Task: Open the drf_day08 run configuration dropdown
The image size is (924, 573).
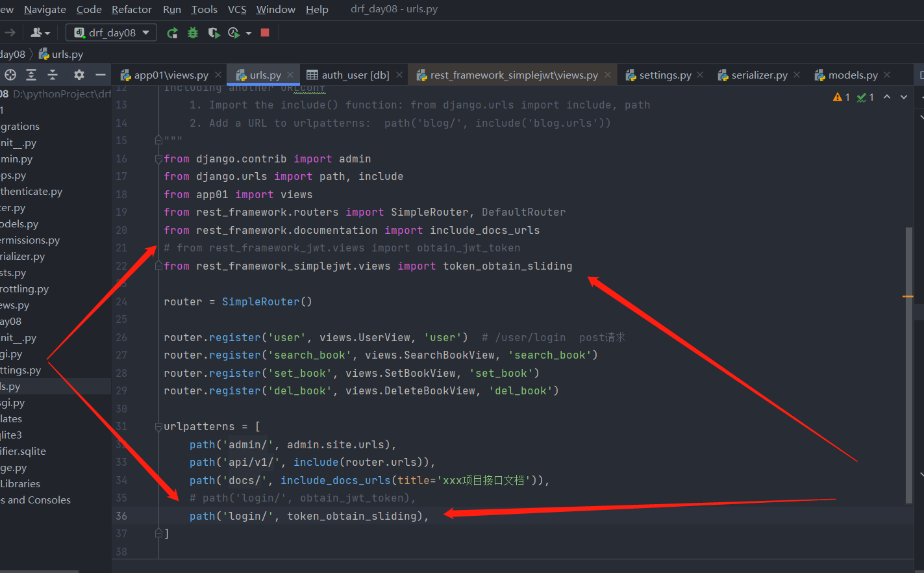Action: click(111, 32)
